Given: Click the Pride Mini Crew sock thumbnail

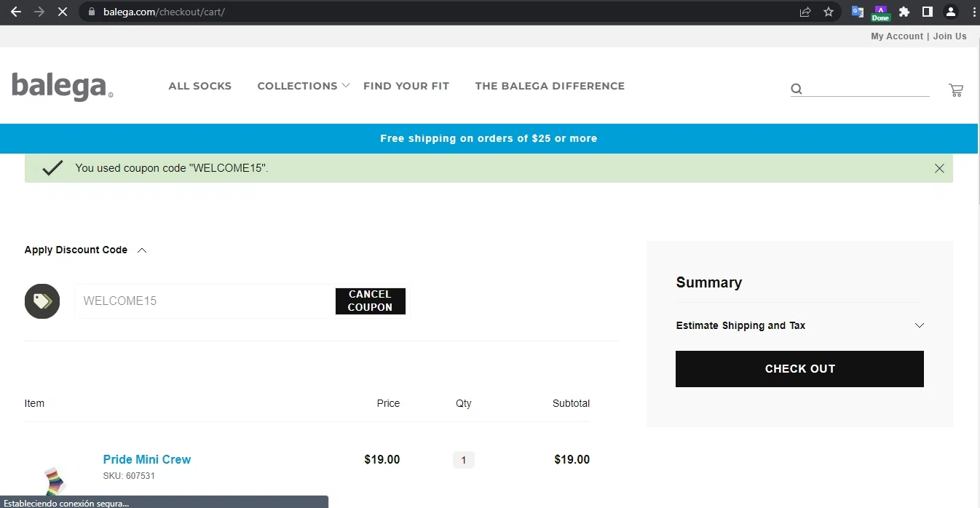Looking at the screenshot, I should [55, 482].
